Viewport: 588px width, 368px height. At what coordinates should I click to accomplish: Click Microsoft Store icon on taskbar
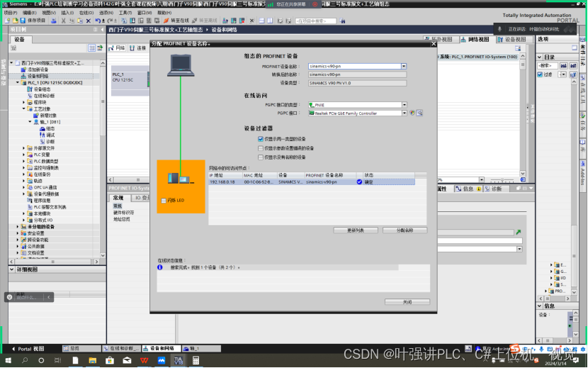[110, 360]
